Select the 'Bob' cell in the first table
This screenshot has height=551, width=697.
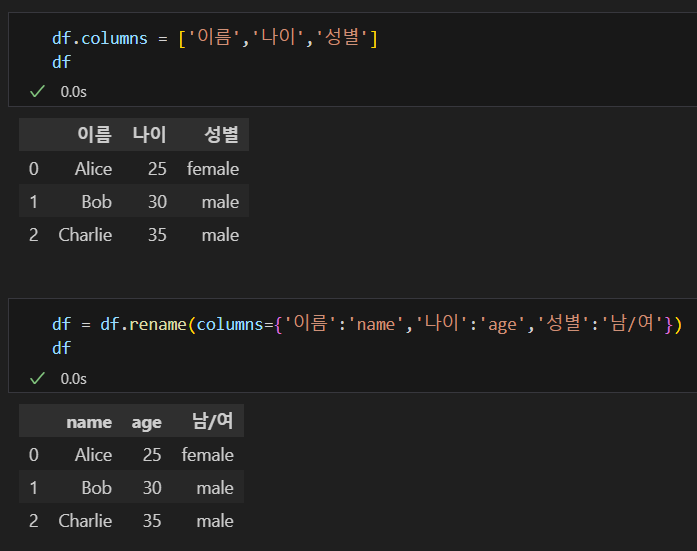96,202
